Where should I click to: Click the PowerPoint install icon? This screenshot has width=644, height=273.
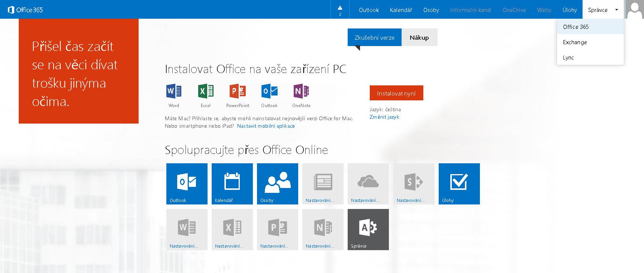tap(238, 91)
